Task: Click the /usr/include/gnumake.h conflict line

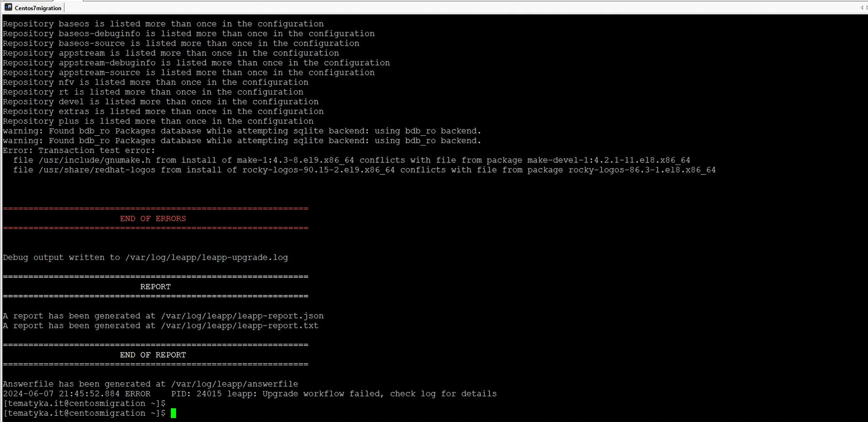Action: point(352,160)
